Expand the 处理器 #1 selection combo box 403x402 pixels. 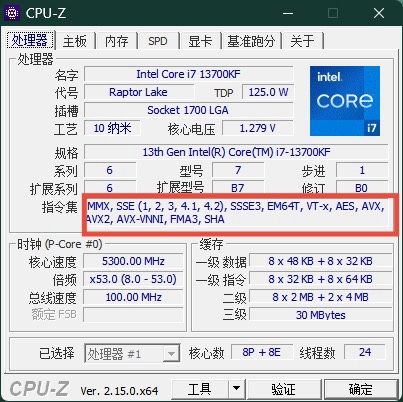132,353
